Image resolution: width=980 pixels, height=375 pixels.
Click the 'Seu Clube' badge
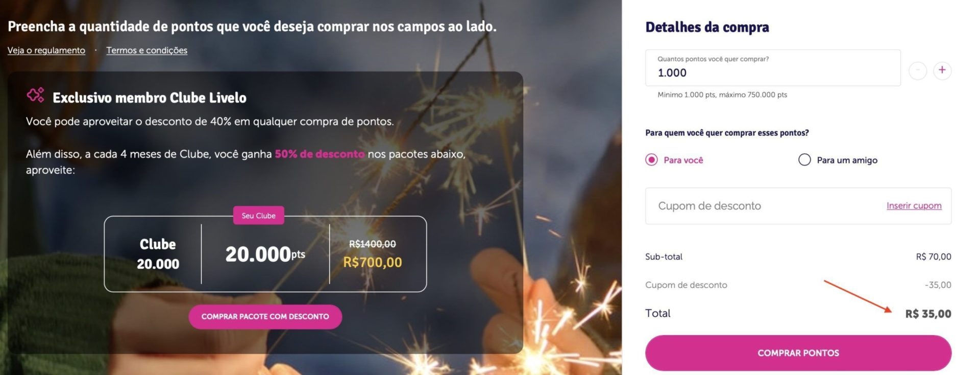(259, 216)
